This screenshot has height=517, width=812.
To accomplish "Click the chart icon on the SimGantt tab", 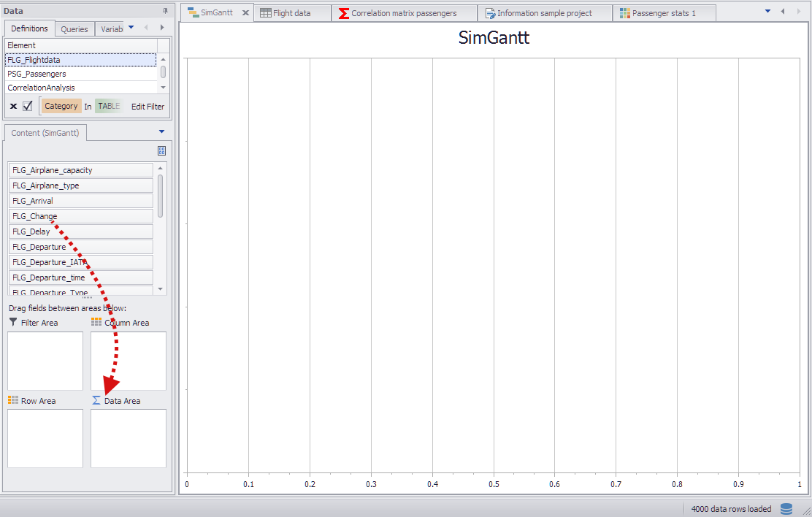I will pos(191,12).
